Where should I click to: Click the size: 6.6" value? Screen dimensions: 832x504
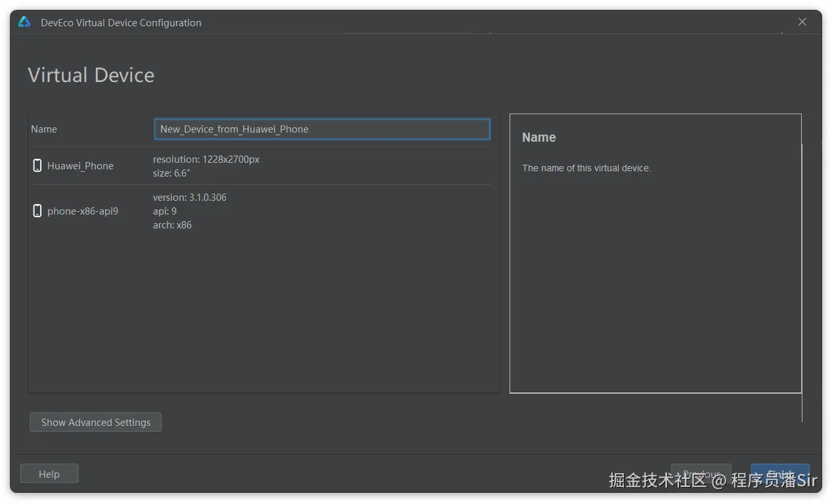(171, 173)
